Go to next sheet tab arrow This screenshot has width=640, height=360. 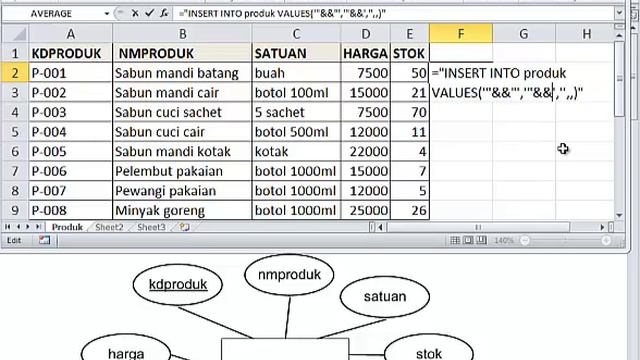click(x=28, y=227)
